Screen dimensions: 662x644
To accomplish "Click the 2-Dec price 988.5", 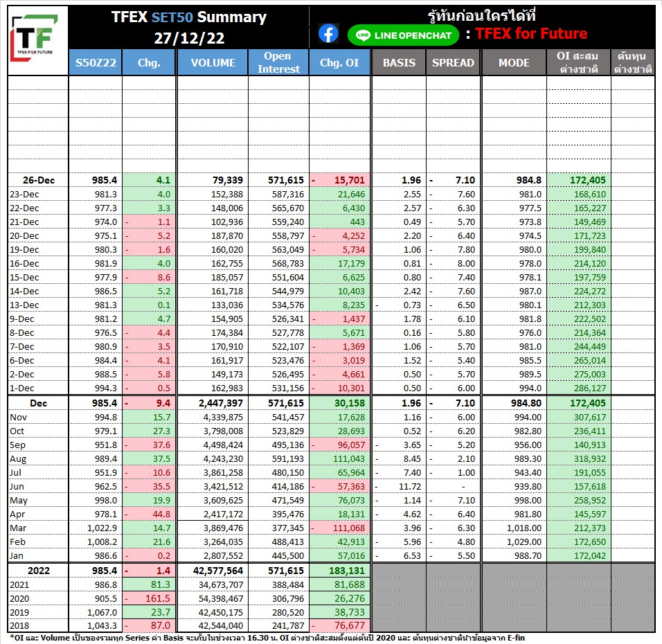I will pos(105,375).
